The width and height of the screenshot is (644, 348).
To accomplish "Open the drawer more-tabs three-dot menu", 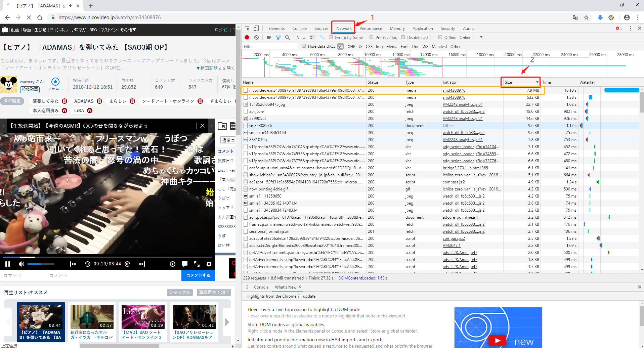I will (247, 287).
